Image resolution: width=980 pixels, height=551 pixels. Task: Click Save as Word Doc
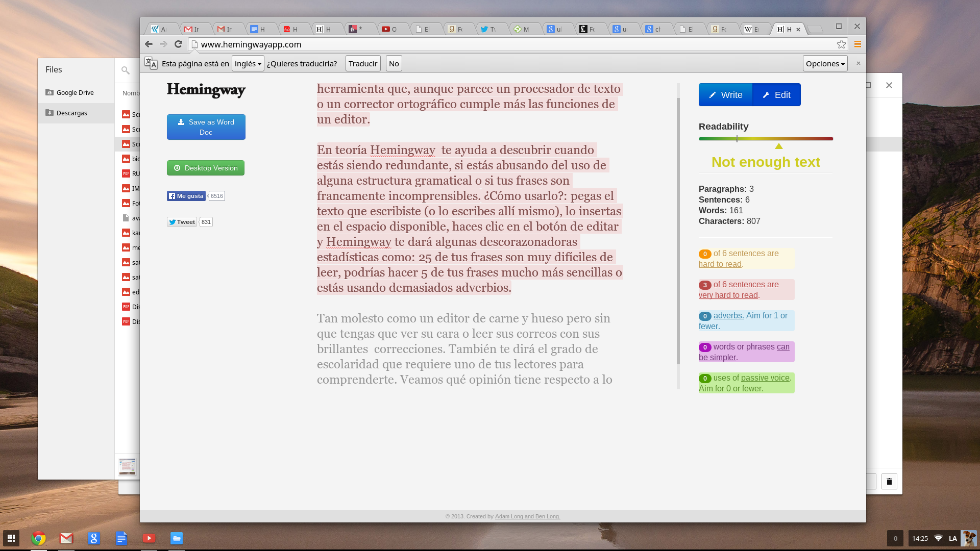click(x=206, y=127)
